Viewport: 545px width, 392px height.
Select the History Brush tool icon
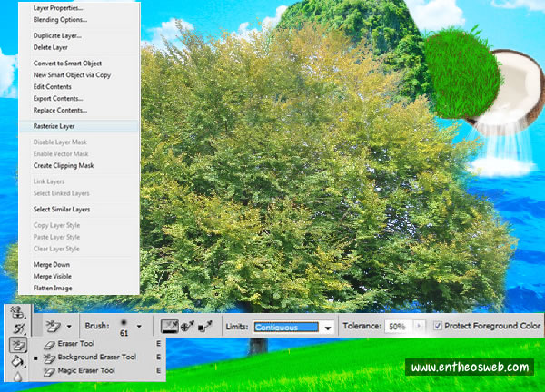tap(15, 328)
